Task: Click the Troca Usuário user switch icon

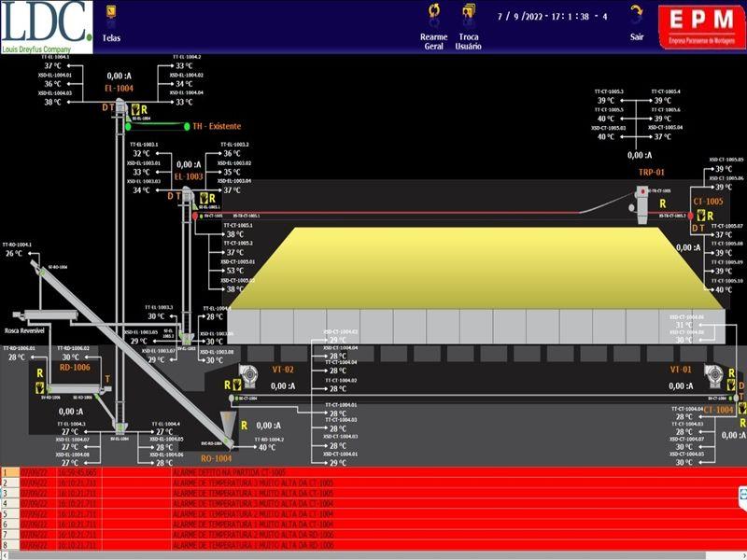Action: tap(469, 13)
